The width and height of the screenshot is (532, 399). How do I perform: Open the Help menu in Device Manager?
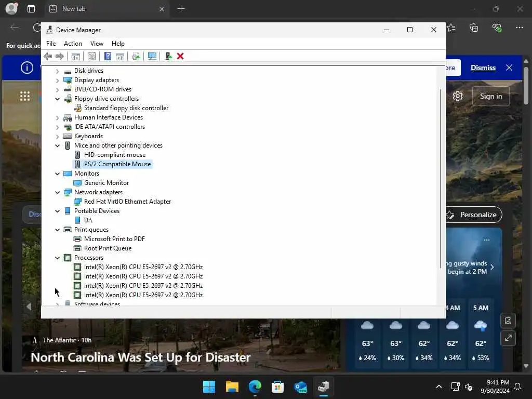tap(118, 44)
